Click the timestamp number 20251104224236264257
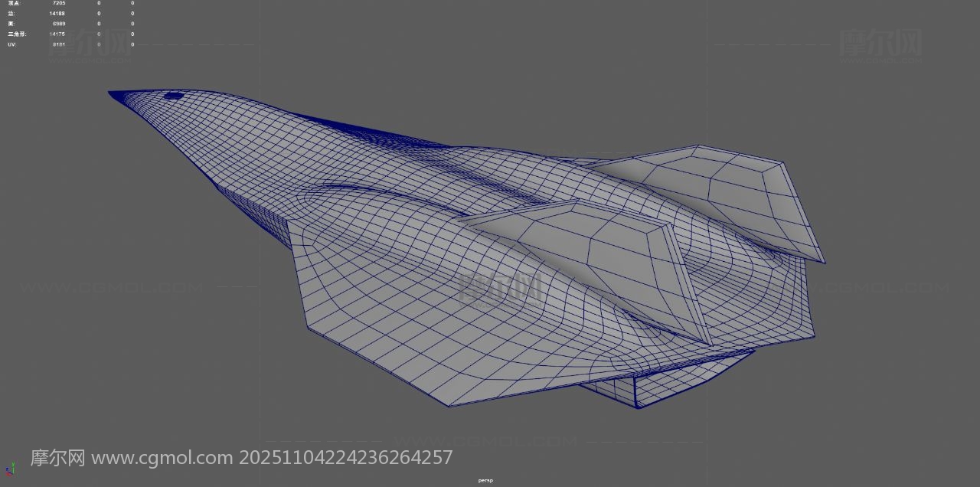Viewport: 980px width, 487px height. (346, 458)
